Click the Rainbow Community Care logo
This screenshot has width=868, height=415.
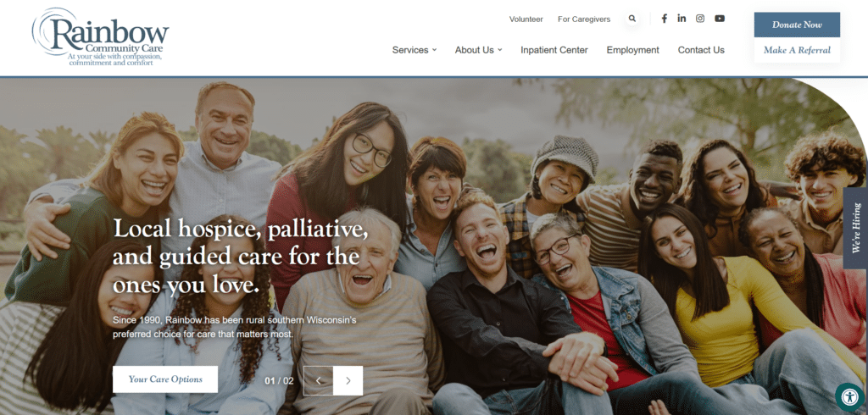tap(100, 37)
